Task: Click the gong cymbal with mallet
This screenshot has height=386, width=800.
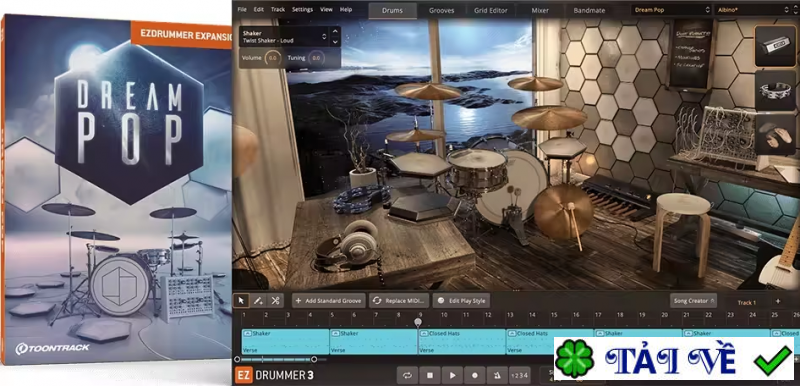Action: (563, 212)
